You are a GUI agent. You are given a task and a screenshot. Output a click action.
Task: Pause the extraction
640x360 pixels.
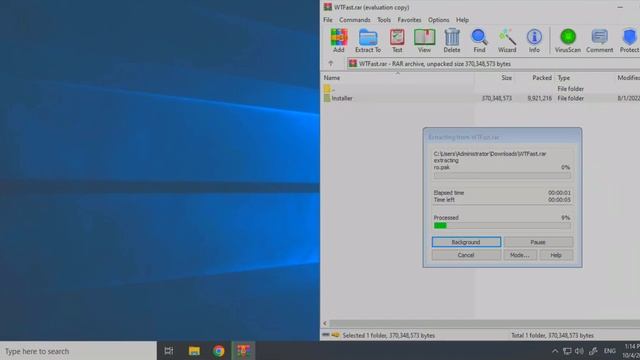point(538,242)
